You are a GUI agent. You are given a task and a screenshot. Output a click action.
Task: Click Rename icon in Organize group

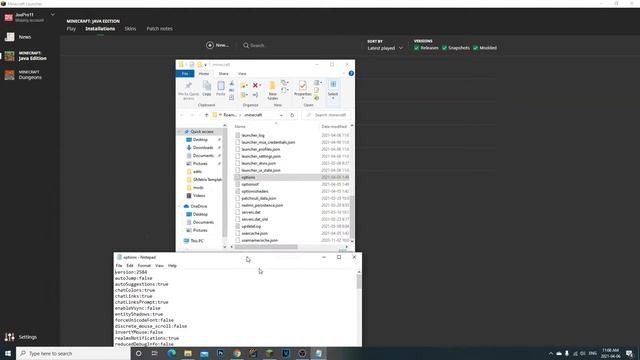pyautogui.click(x=255, y=95)
